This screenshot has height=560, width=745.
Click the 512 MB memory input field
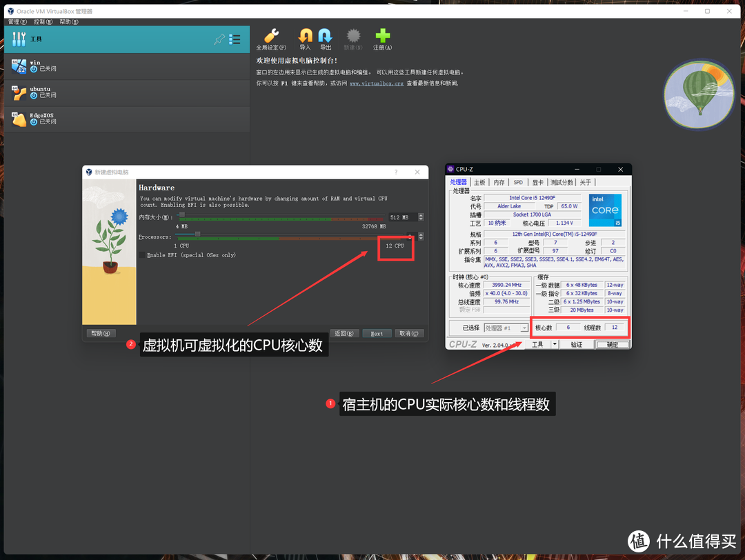[x=402, y=217]
